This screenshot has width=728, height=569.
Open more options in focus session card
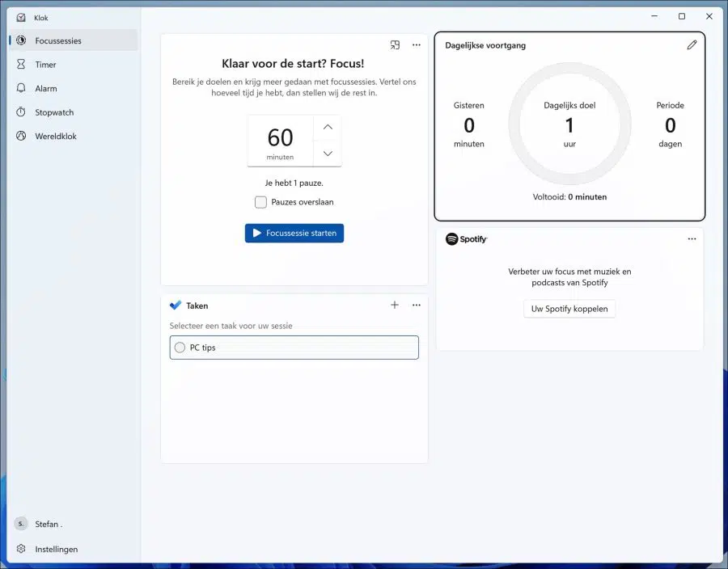417,45
